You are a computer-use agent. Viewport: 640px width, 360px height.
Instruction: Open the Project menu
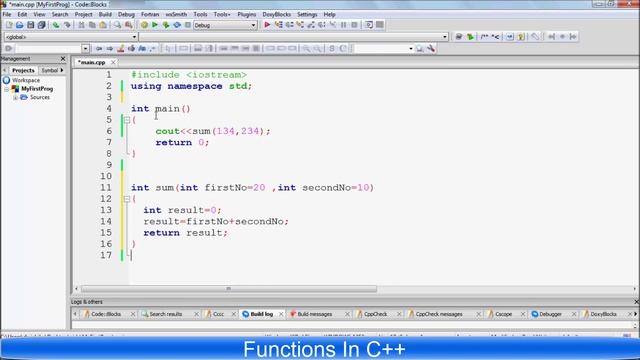pos(83,14)
